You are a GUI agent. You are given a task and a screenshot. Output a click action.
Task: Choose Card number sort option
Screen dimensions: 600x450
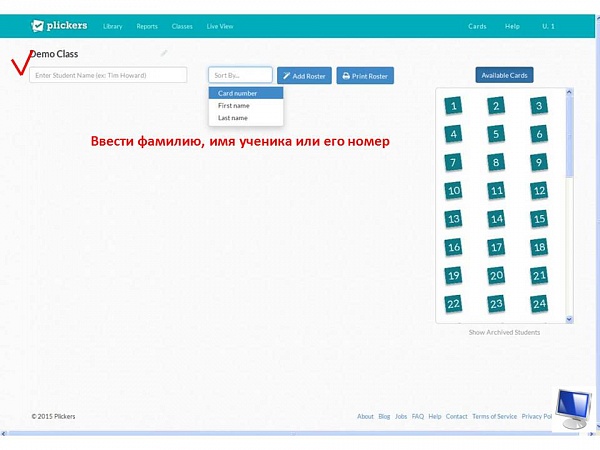[245, 93]
